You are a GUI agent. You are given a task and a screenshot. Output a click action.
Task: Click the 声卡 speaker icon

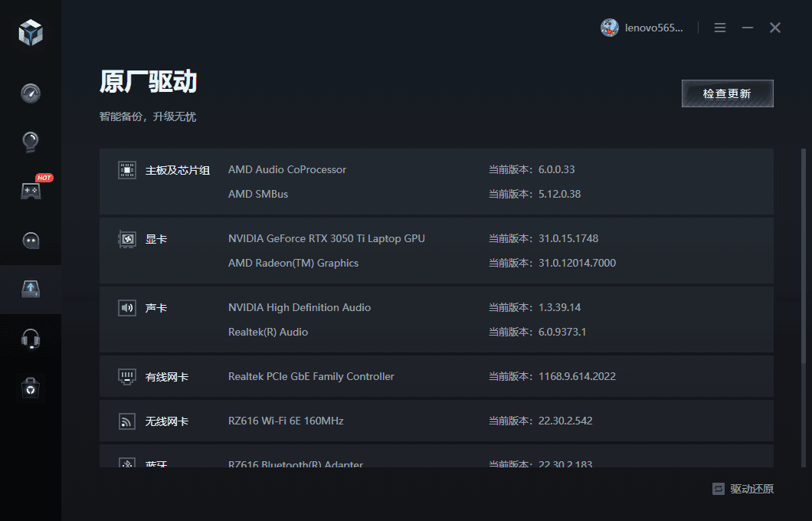(x=127, y=308)
